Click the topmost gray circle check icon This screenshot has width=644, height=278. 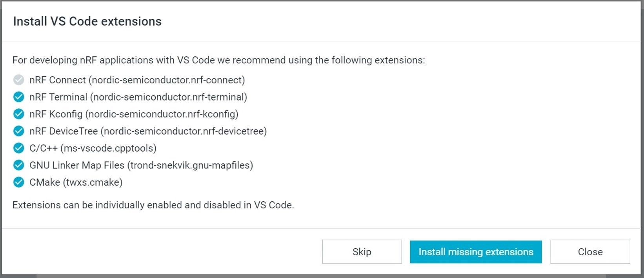[x=18, y=80]
